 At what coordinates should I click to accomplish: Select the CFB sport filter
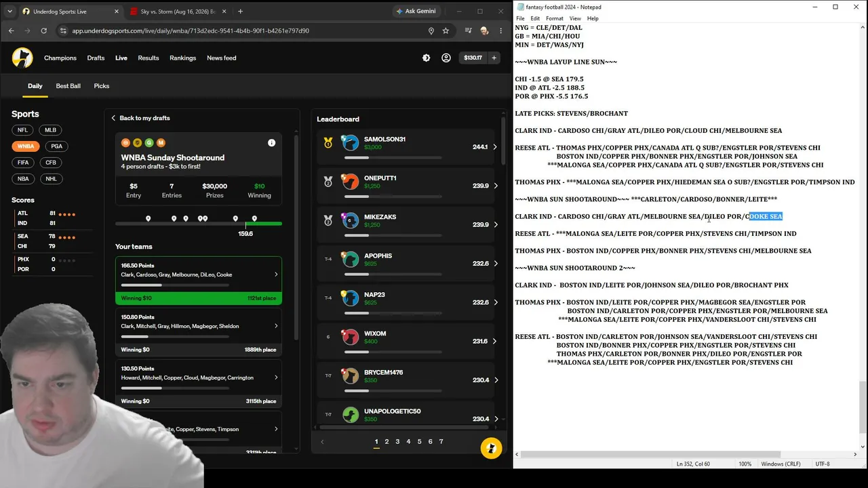pos(51,163)
